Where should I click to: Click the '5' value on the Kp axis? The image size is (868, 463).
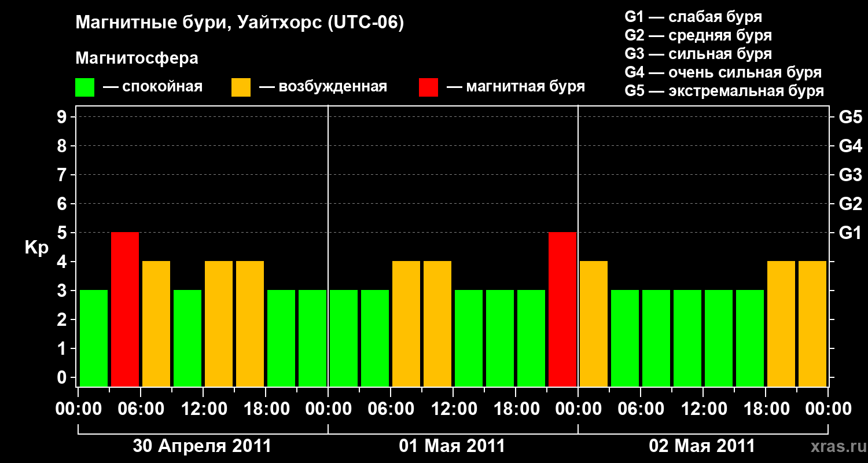(x=63, y=233)
